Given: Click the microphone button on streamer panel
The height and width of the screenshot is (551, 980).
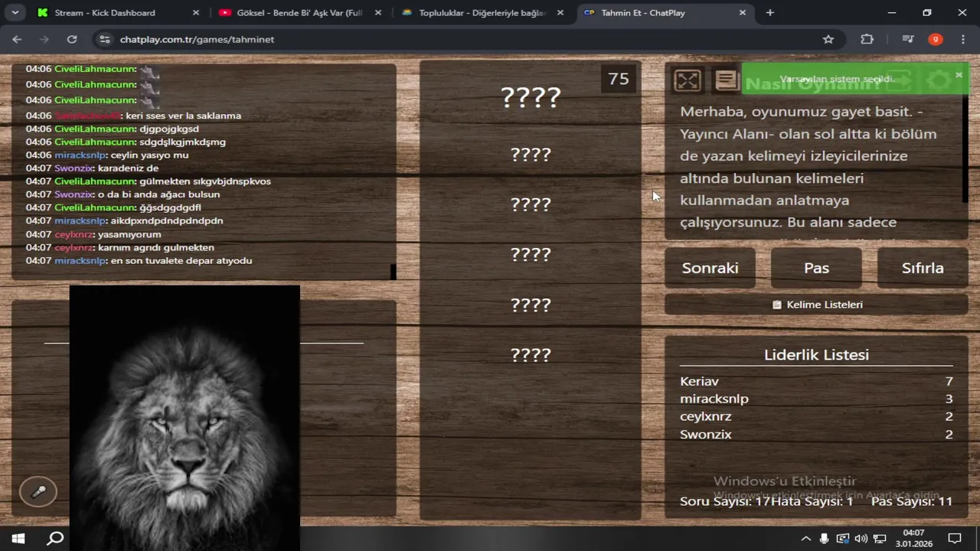Looking at the screenshot, I should 38,492.
